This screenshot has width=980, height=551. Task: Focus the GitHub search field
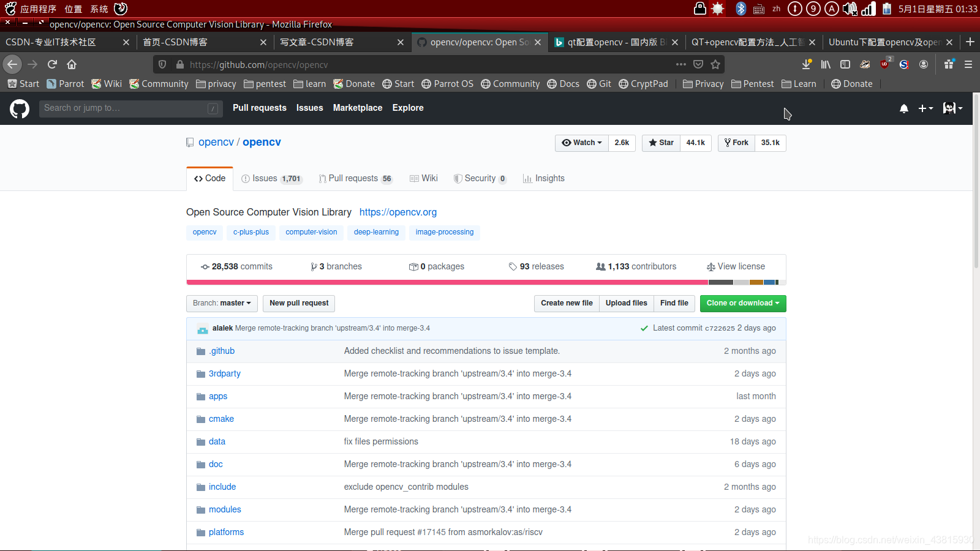click(x=130, y=108)
